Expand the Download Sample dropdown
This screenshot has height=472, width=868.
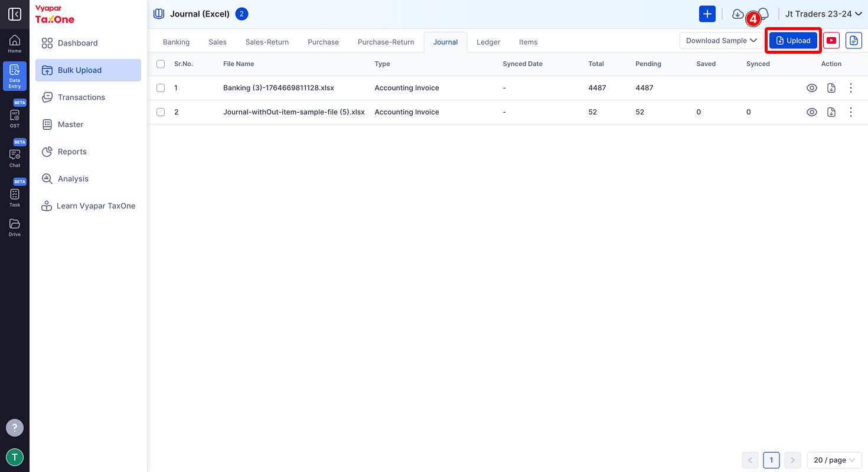click(721, 41)
